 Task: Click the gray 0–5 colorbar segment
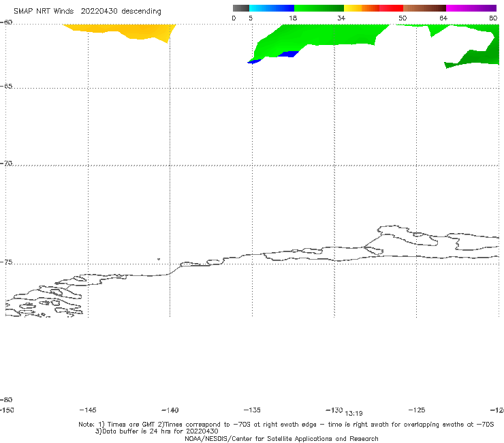click(240, 8)
